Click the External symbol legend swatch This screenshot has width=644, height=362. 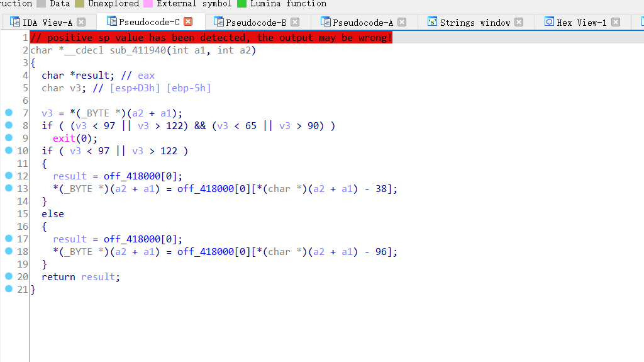148,4
